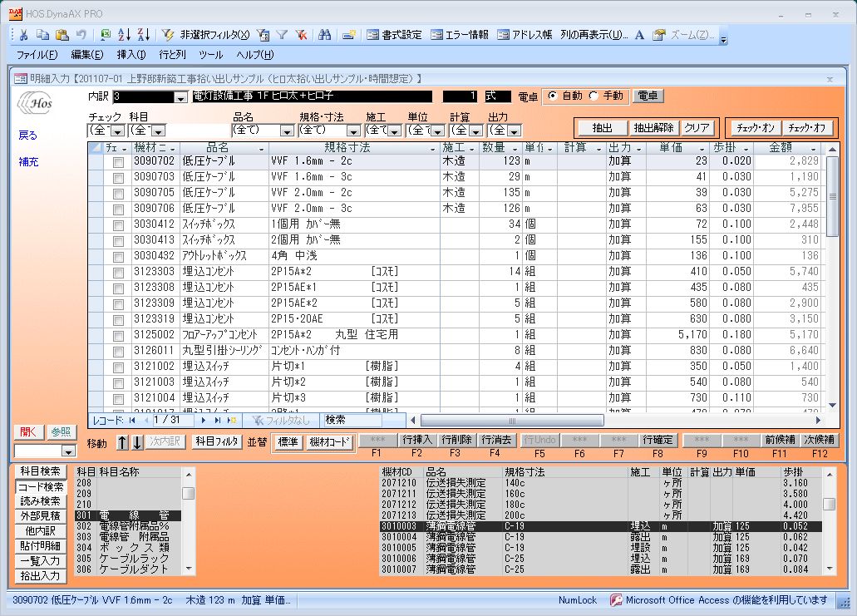Open the ヘルプ(H) menu
Screen dimensions: 857x616
pyautogui.click(x=254, y=55)
